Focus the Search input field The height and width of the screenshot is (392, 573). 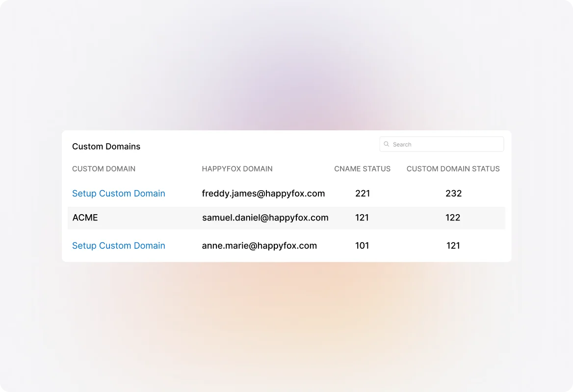coord(442,144)
